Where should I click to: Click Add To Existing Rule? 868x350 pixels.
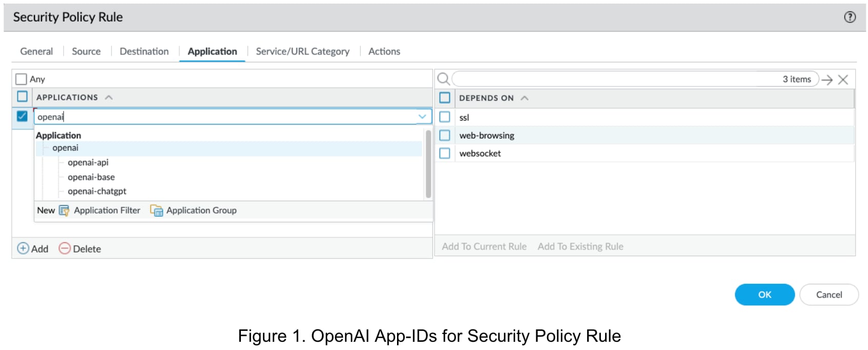click(x=580, y=246)
